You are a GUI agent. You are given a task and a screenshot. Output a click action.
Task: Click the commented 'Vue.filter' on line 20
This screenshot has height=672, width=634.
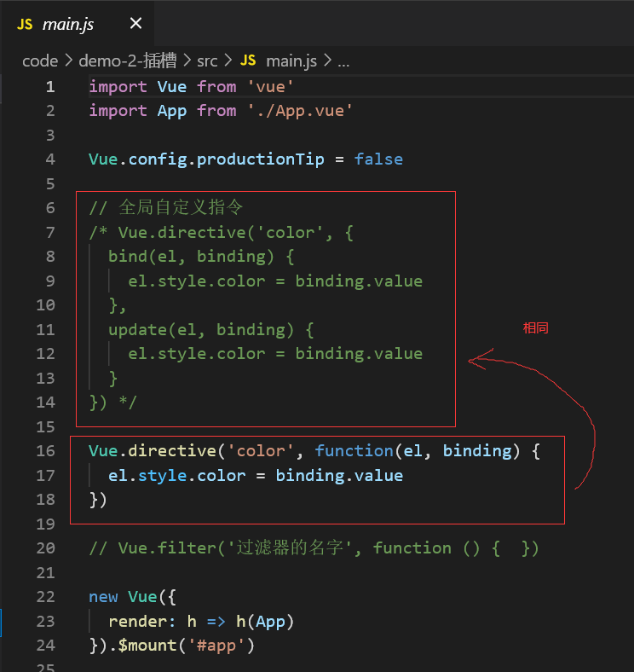pyautogui.click(x=167, y=548)
